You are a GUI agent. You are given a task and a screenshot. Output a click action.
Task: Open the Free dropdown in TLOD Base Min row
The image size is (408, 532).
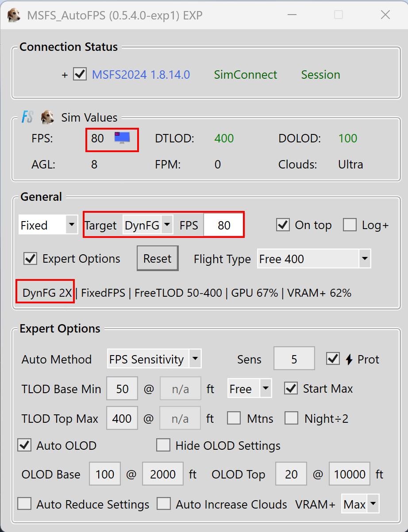pyautogui.click(x=249, y=389)
